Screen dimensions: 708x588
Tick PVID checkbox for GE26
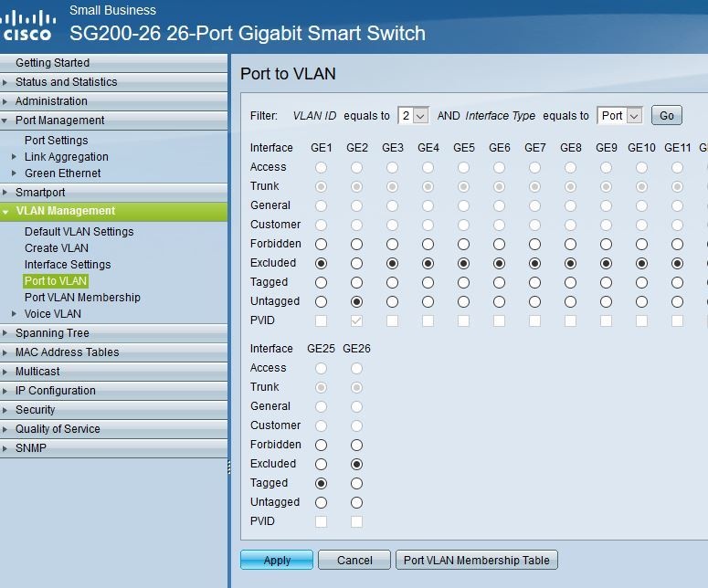coord(356,521)
